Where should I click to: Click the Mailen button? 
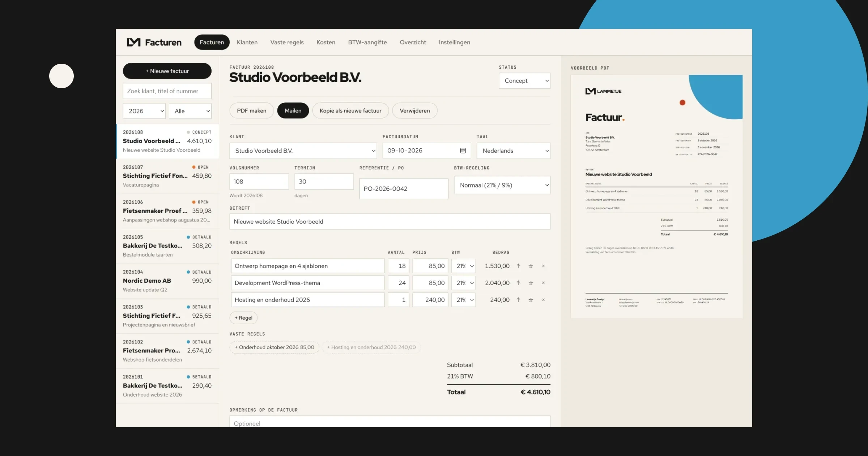click(x=293, y=111)
